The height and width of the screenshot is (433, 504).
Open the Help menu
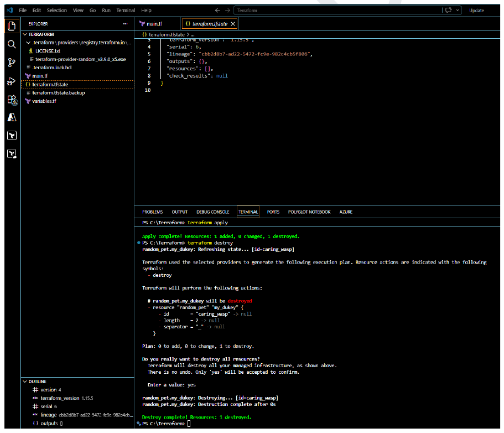pyautogui.click(x=146, y=11)
